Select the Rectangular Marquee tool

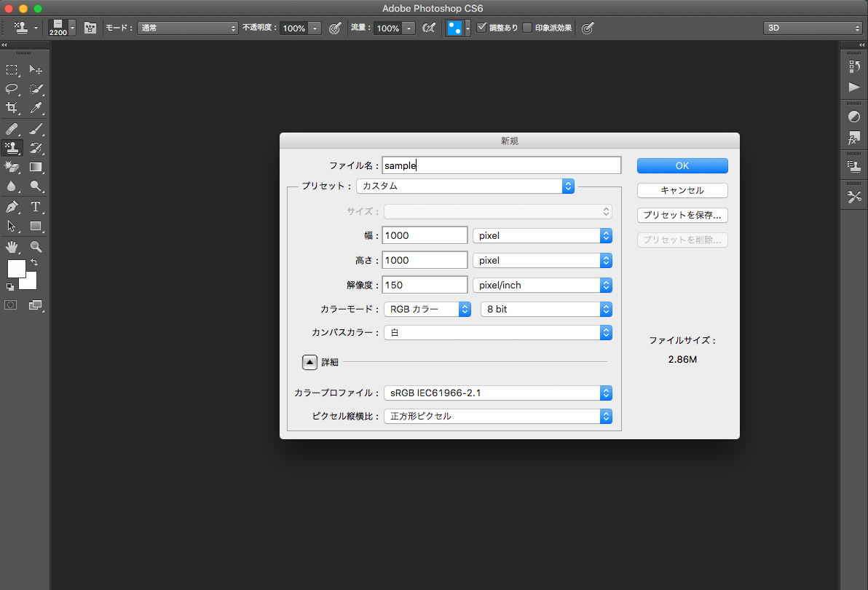[x=12, y=70]
